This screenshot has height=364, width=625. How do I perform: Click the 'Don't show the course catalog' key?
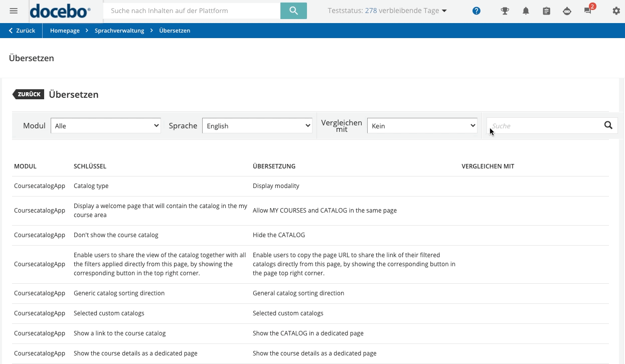116,235
